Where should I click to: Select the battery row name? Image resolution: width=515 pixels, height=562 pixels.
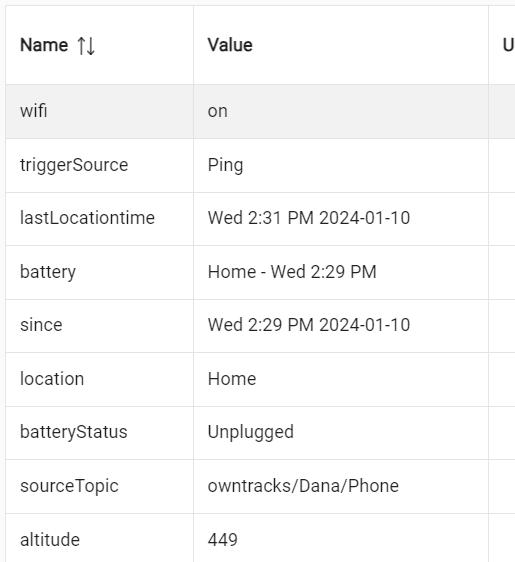[x=48, y=272]
